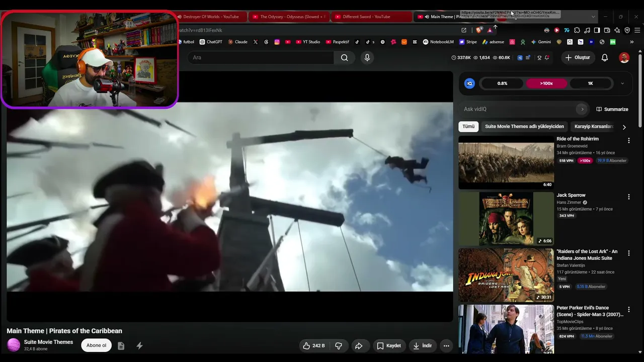Screen dimensions: 644x362
Task: Open the account avatar menu
Action: pos(624,58)
